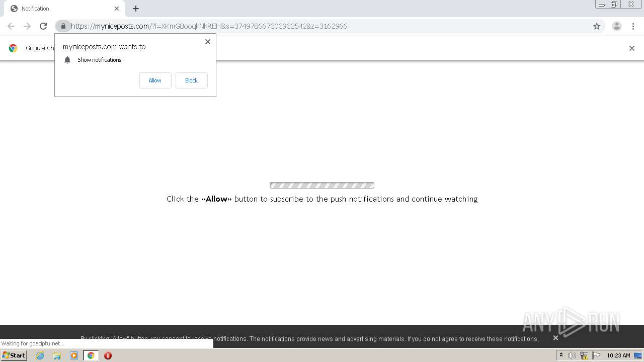The width and height of the screenshot is (644, 362).
Task: Minimize the Chrome window
Action: tap(602, 5)
